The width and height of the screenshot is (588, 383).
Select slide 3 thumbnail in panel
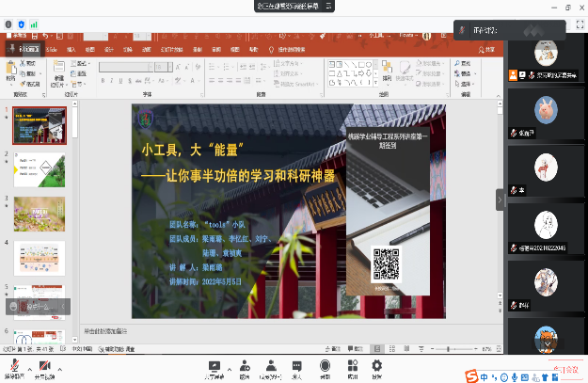pyautogui.click(x=39, y=213)
